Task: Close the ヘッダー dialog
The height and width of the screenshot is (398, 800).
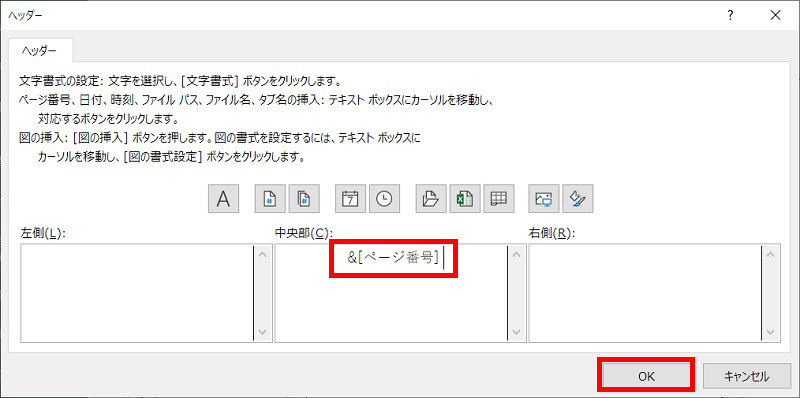Action: point(776,15)
